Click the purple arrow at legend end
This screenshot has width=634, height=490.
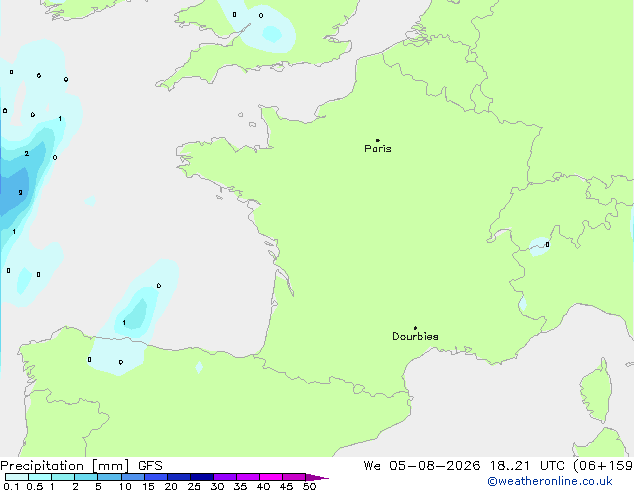pyautogui.click(x=317, y=477)
